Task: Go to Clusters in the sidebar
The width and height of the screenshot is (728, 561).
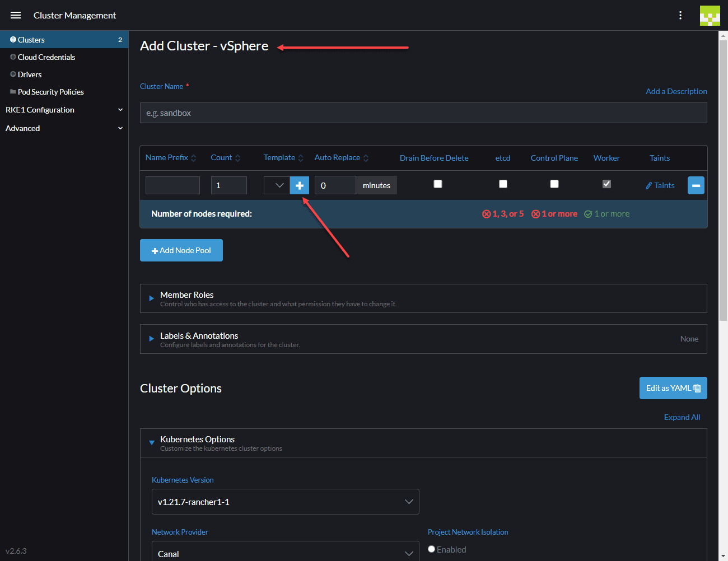Action: pyautogui.click(x=64, y=40)
